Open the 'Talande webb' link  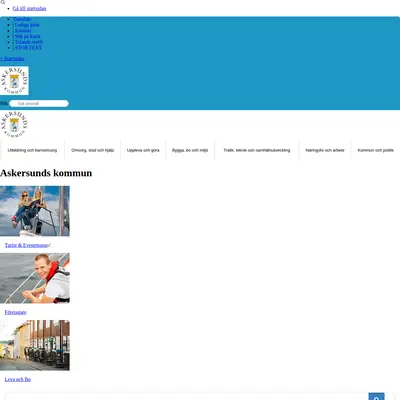29,42
